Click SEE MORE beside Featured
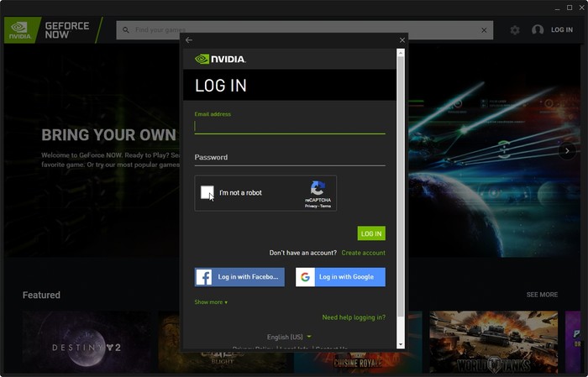 (542, 295)
